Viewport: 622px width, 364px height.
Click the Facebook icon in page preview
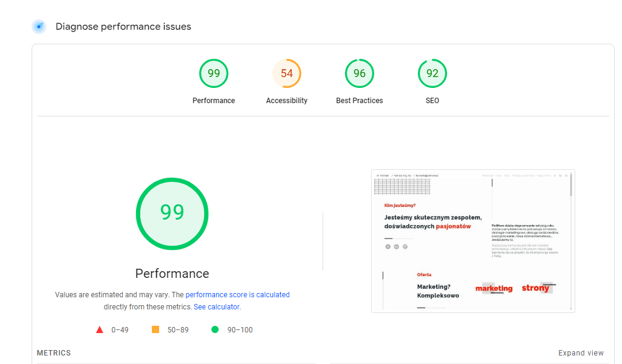tap(388, 246)
